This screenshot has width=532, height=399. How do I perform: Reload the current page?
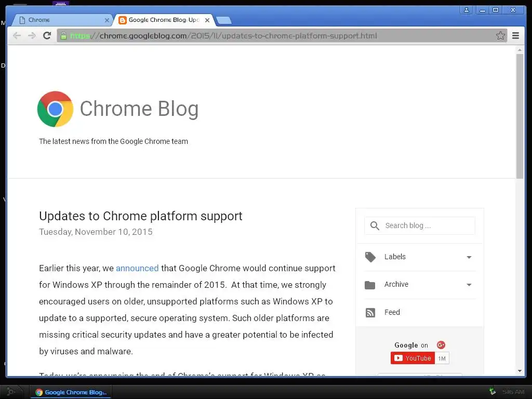[x=47, y=36]
